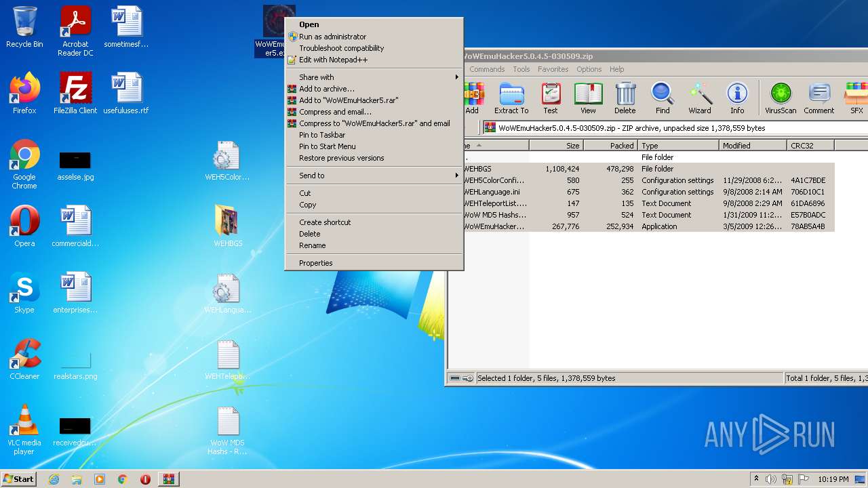Choose Compress and email...
868x488 pixels.
click(x=374, y=112)
